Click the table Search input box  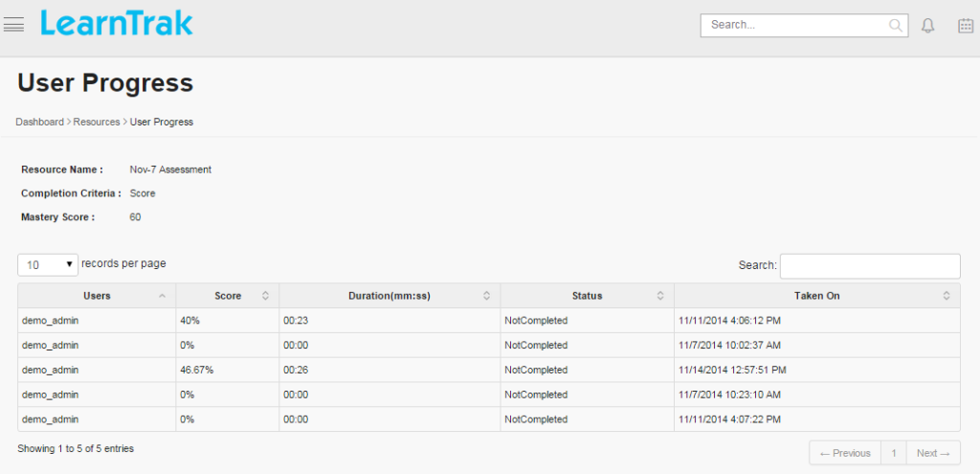point(870,266)
